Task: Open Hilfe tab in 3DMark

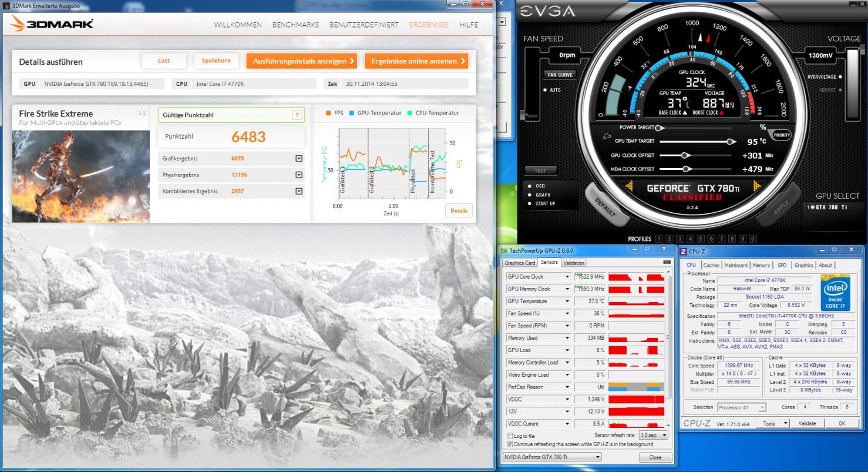Action: 469,25
